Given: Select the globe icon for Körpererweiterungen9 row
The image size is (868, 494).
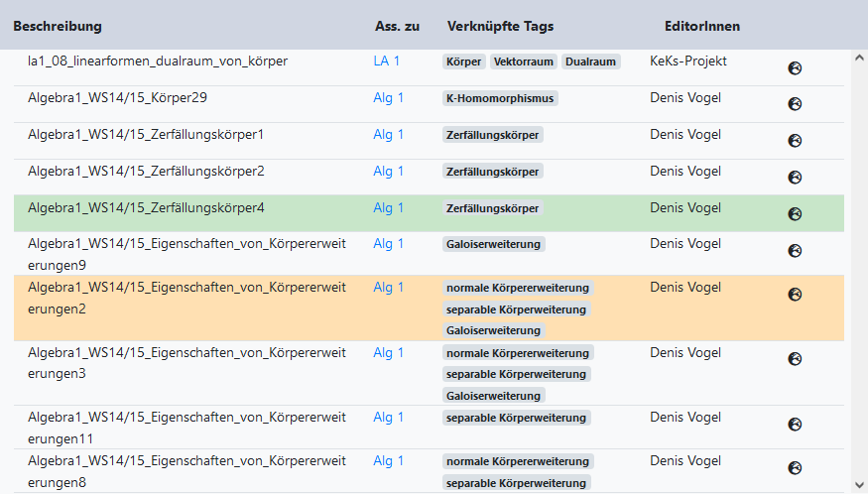Looking at the screenshot, I should point(795,251).
